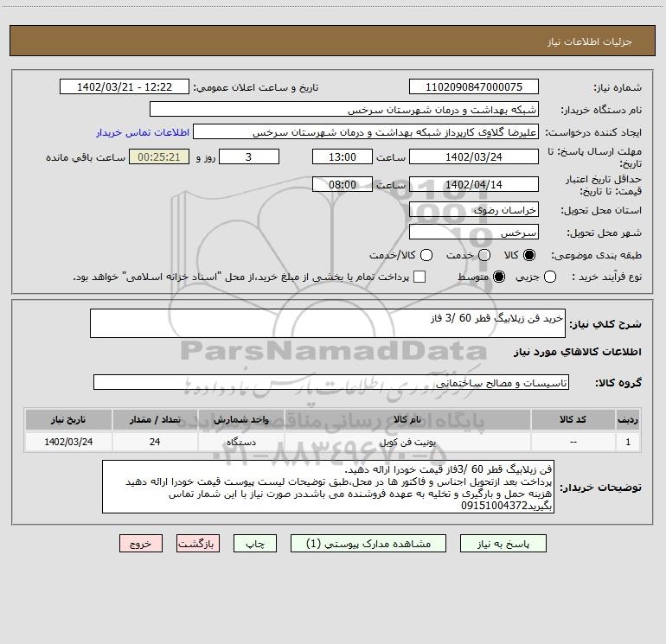Click the چاپ print button

click(255, 544)
